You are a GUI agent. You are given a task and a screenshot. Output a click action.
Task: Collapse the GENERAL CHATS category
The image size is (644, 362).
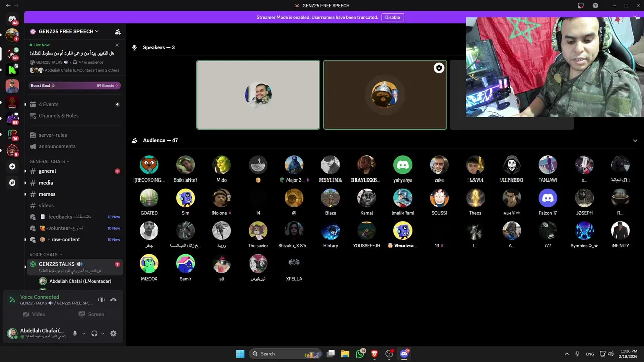coord(49,161)
